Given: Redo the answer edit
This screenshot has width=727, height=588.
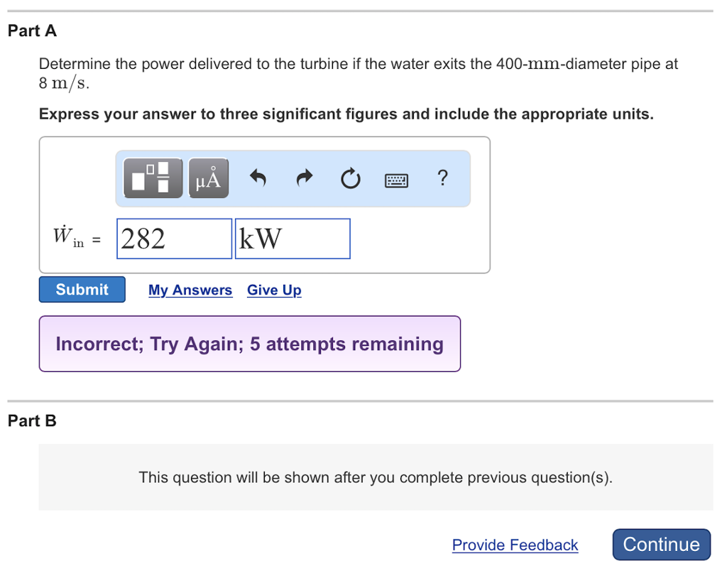Looking at the screenshot, I should click(305, 178).
